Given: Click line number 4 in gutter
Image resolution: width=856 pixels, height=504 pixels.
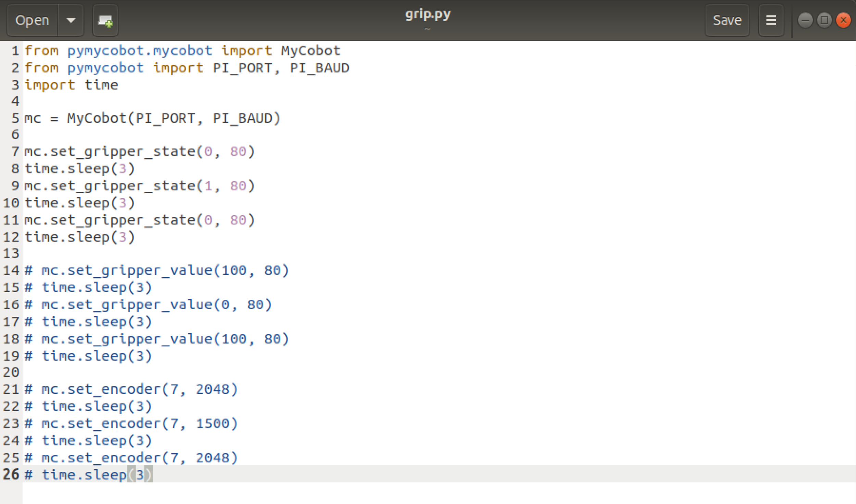Looking at the screenshot, I should click(15, 101).
